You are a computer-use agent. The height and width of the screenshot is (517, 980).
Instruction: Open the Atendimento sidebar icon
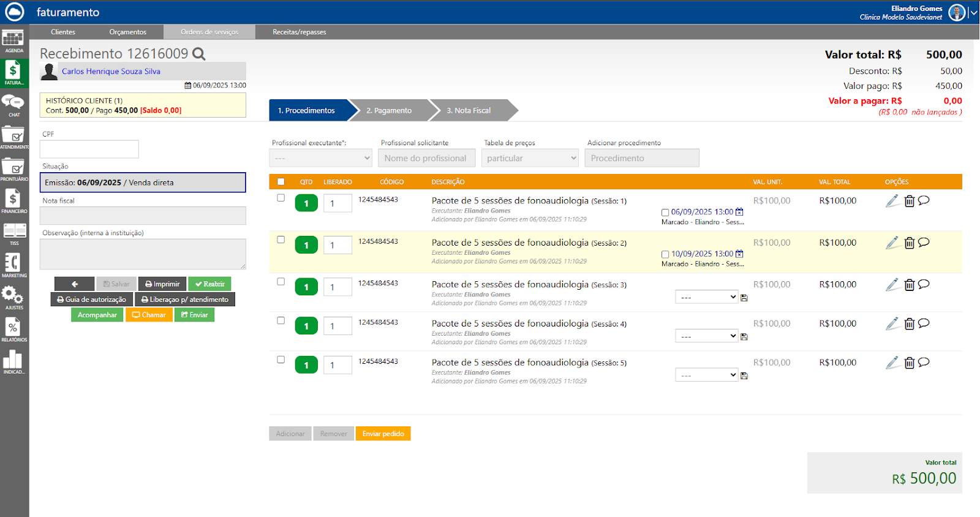(x=13, y=137)
